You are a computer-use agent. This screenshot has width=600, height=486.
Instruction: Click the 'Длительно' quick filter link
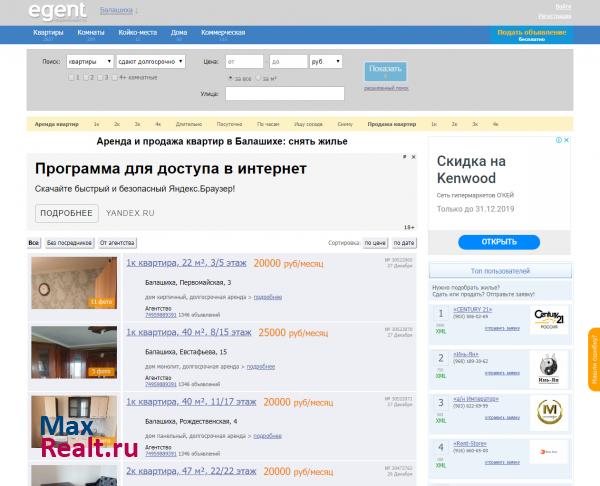189,124
